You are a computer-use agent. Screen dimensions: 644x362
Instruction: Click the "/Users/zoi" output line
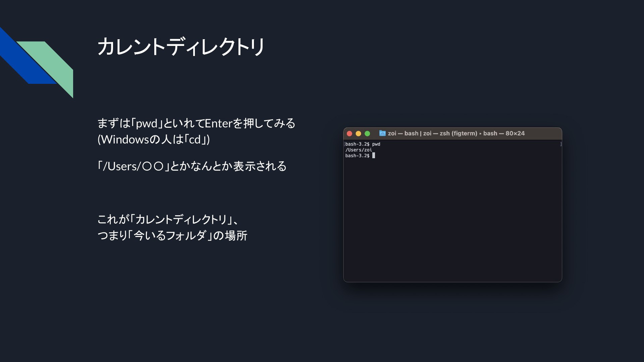tap(359, 150)
